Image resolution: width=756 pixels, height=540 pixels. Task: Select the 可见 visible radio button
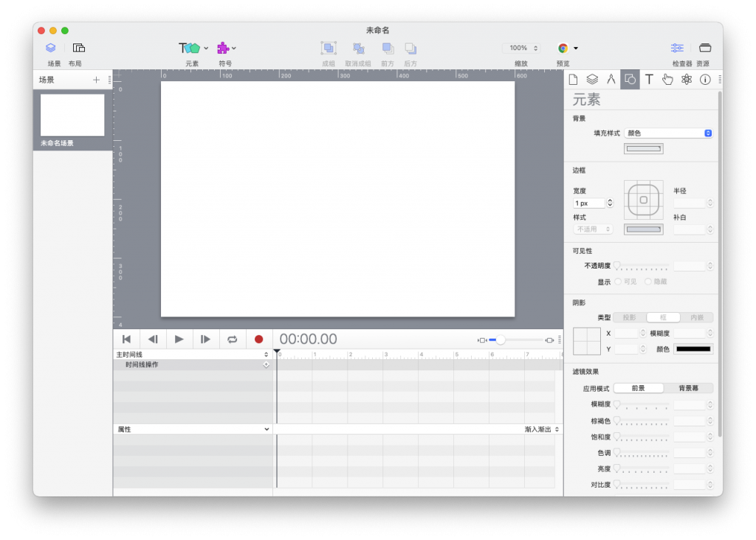[618, 282]
